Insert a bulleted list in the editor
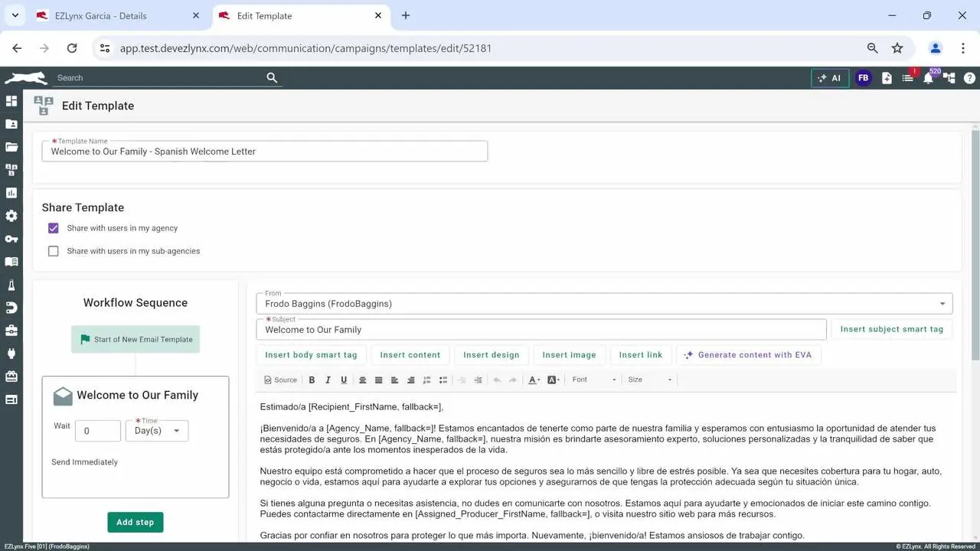Viewport: 980px width, 551px height. pos(443,380)
